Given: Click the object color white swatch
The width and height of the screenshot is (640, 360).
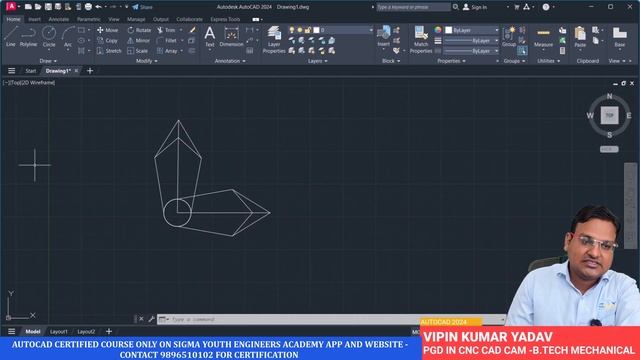Looking at the screenshot, I should pyautogui.click(x=449, y=30).
